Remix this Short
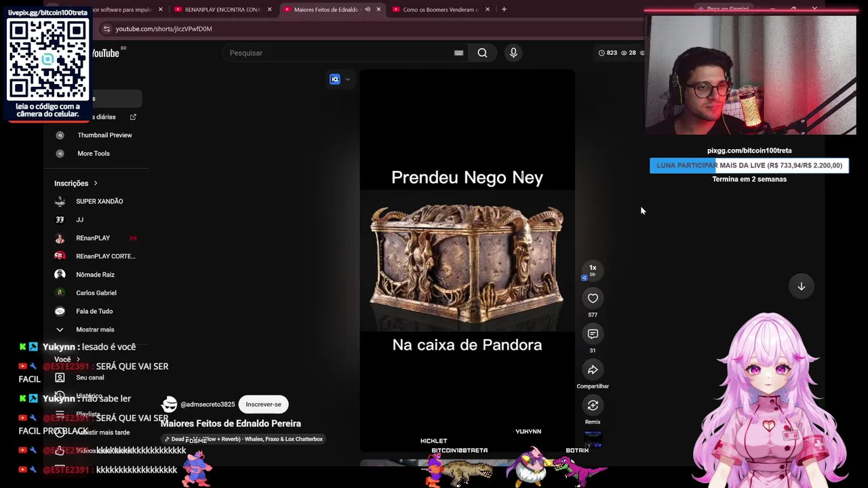Viewport: 868px width, 488px height. click(593, 405)
